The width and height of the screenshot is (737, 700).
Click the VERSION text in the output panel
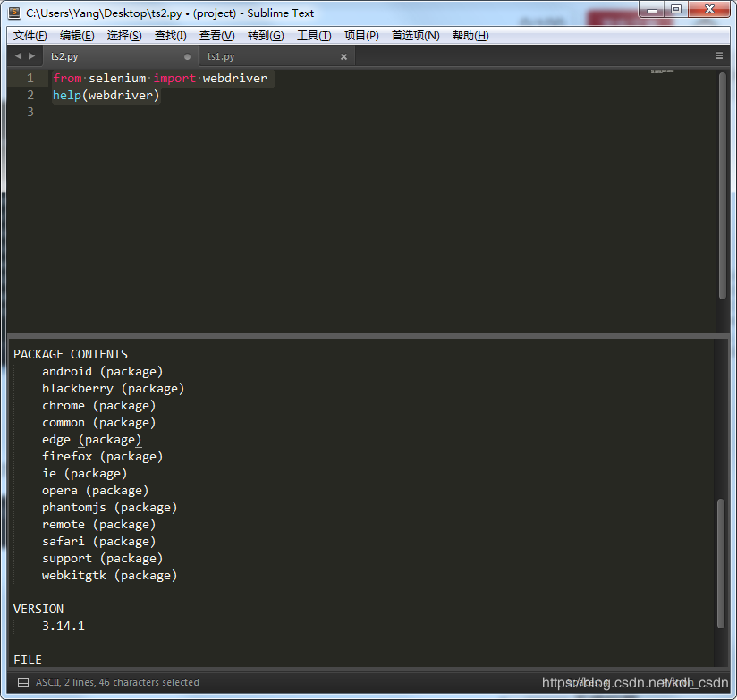tap(38, 609)
